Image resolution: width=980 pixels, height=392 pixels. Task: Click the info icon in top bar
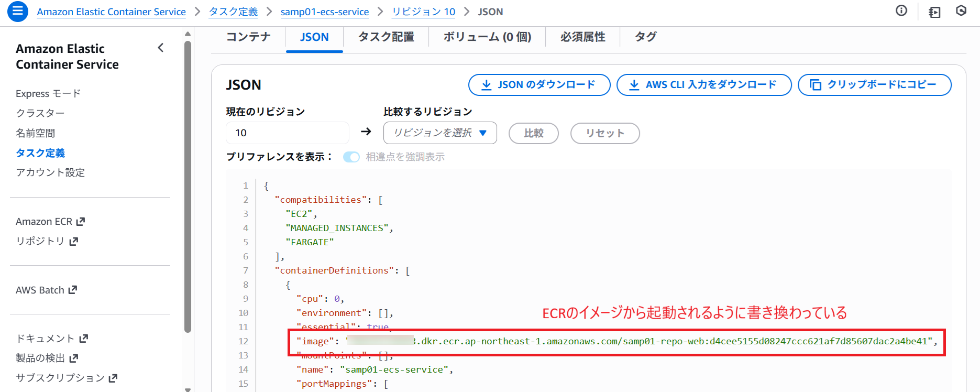point(901,11)
